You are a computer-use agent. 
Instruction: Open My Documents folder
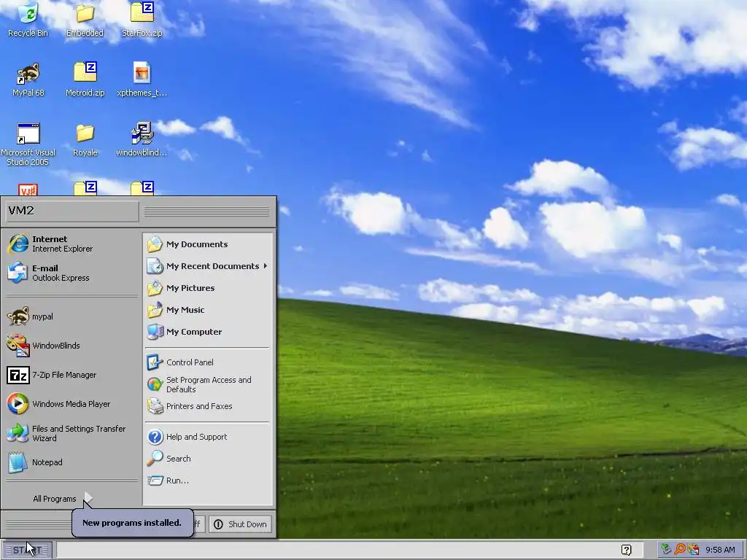[x=208, y=244]
